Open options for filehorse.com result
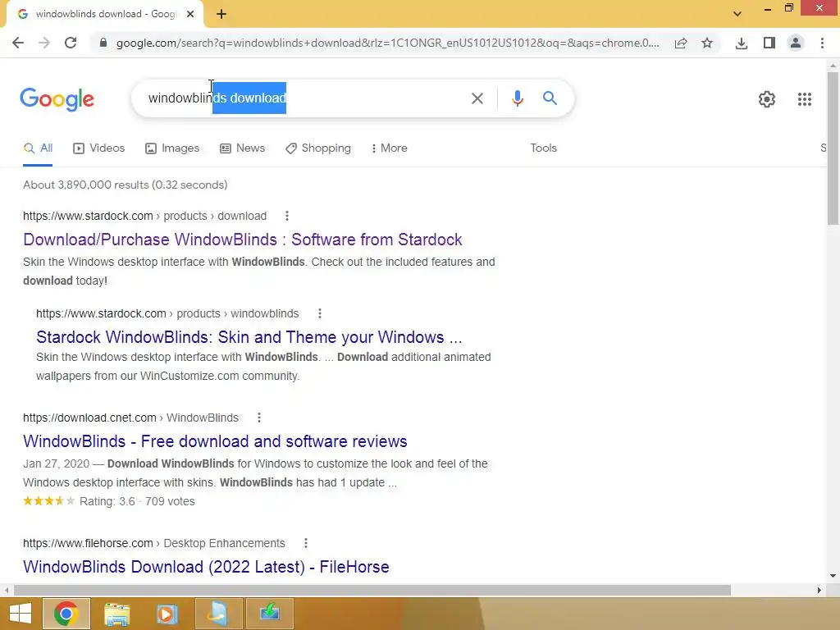The width and height of the screenshot is (840, 630). point(306,543)
